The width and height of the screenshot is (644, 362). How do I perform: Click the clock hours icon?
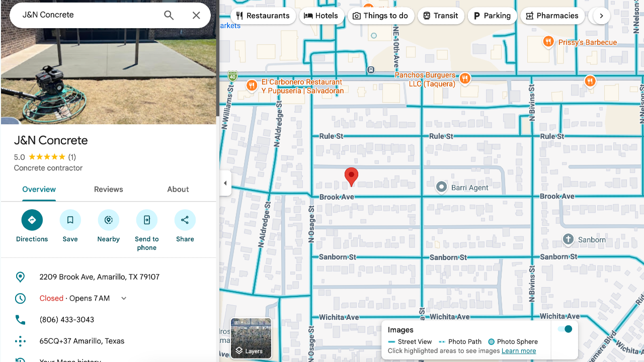[x=20, y=299]
